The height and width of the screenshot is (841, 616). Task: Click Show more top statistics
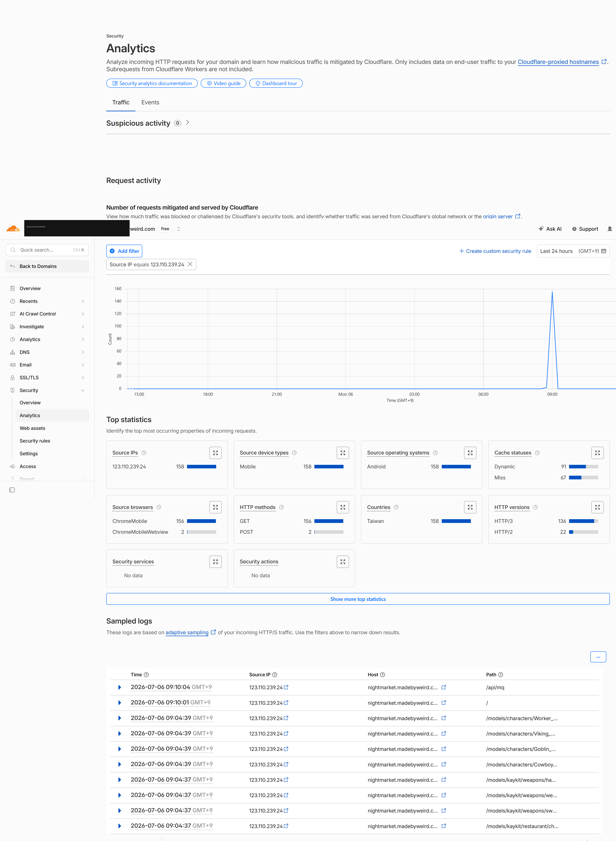coord(358,599)
